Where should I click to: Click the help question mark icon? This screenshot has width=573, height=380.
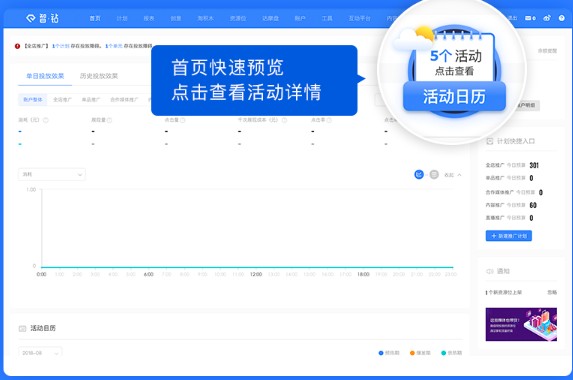[562, 18]
